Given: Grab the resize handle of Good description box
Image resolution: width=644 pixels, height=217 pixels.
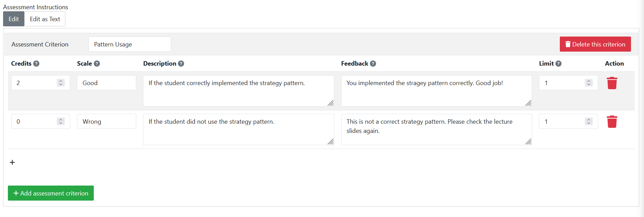Looking at the screenshot, I should (331, 103).
